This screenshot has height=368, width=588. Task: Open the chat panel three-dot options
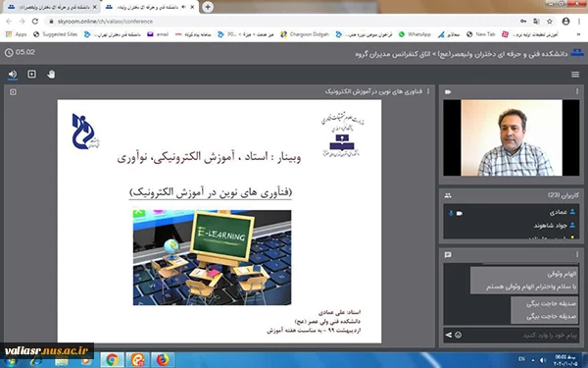click(577, 254)
